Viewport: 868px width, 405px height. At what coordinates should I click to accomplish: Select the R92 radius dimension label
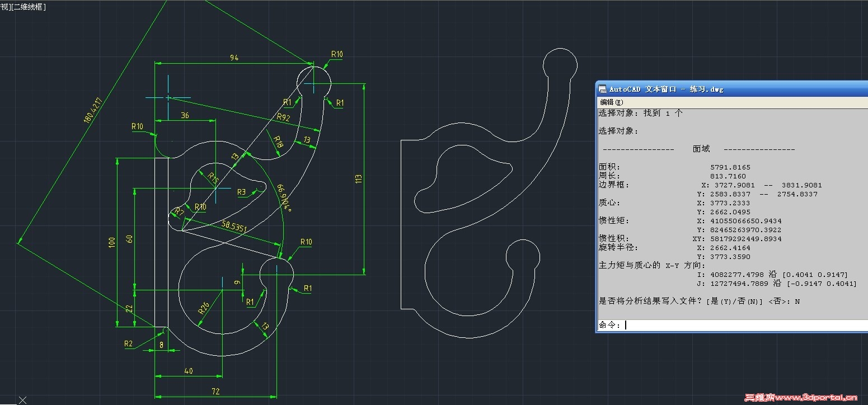click(x=284, y=117)
